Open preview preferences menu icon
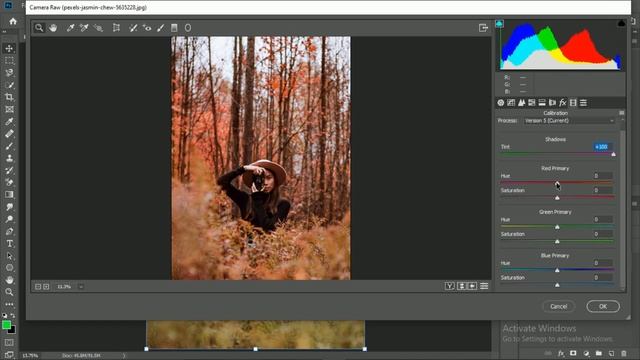The height and width of the screenshot is (360, 640). (484, 286)
